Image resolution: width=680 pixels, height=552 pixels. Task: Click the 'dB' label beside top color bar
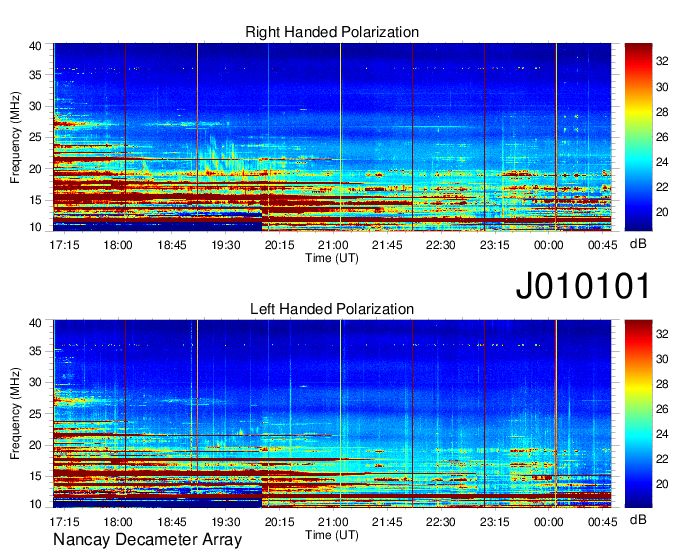pos(638,244)
